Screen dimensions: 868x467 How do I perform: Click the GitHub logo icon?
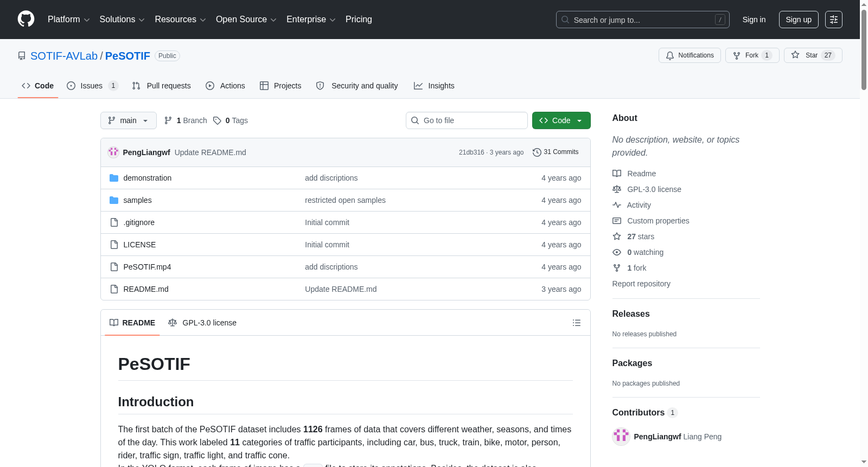[26, 19]
